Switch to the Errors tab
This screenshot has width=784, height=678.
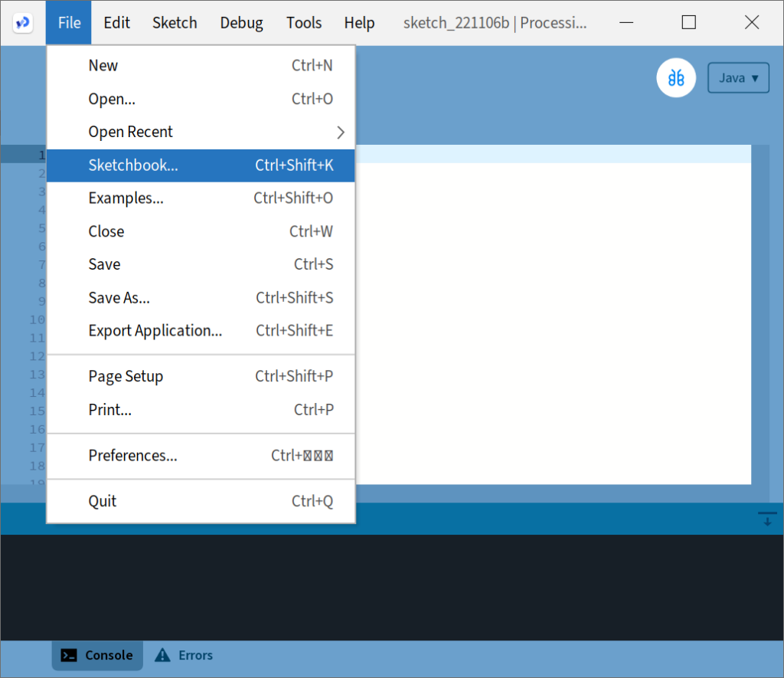(x=184, y=655)
